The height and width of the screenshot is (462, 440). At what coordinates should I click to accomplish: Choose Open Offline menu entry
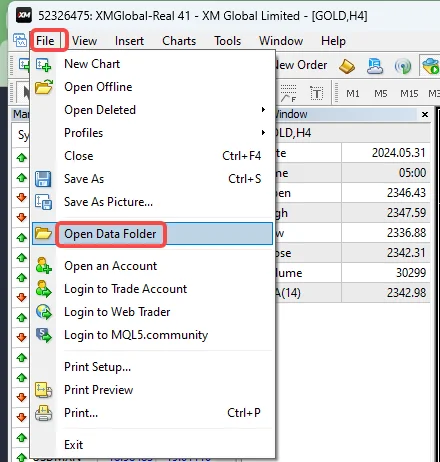[x=152, y=87]
